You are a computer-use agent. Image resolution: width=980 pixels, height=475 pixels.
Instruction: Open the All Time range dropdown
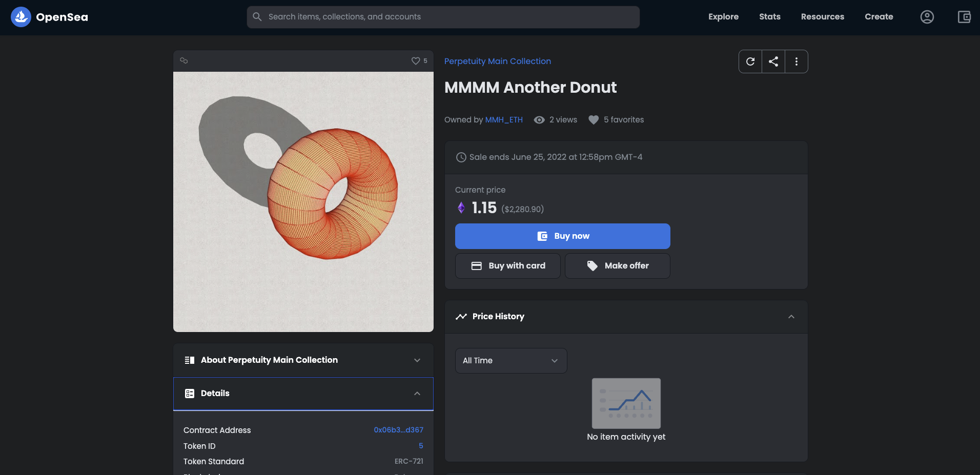coord(511,361)
